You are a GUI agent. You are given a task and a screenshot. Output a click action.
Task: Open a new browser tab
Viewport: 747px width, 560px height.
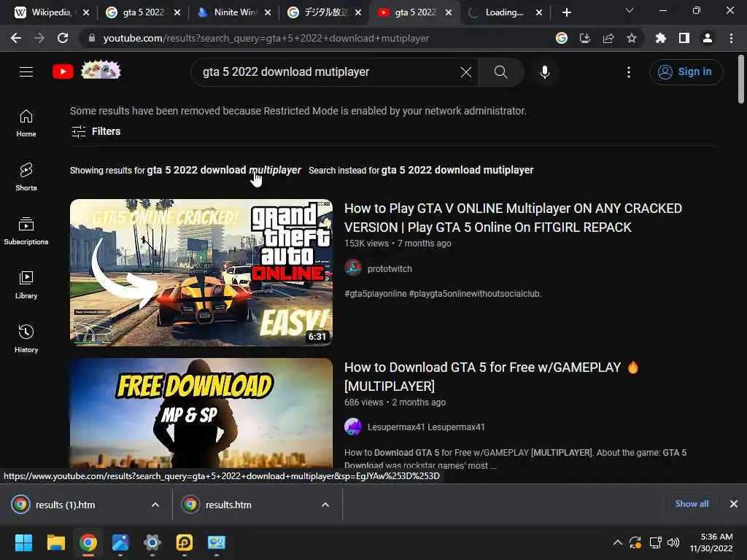click(x=566, y=12)
